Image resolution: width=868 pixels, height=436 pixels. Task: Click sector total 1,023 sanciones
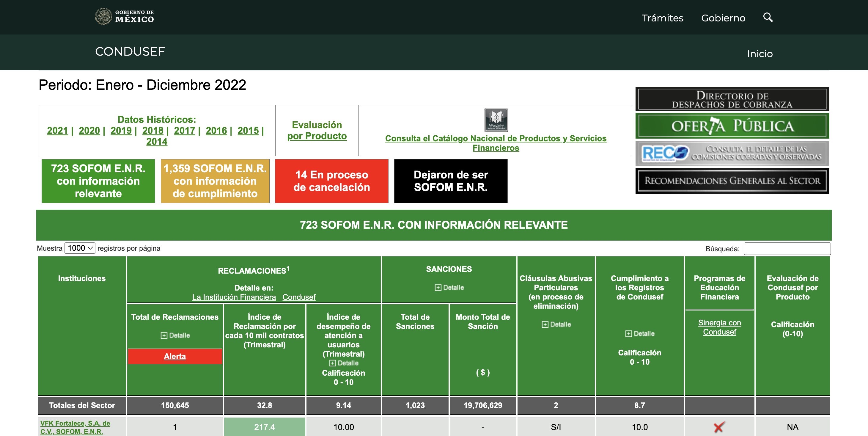click(415, 405)
